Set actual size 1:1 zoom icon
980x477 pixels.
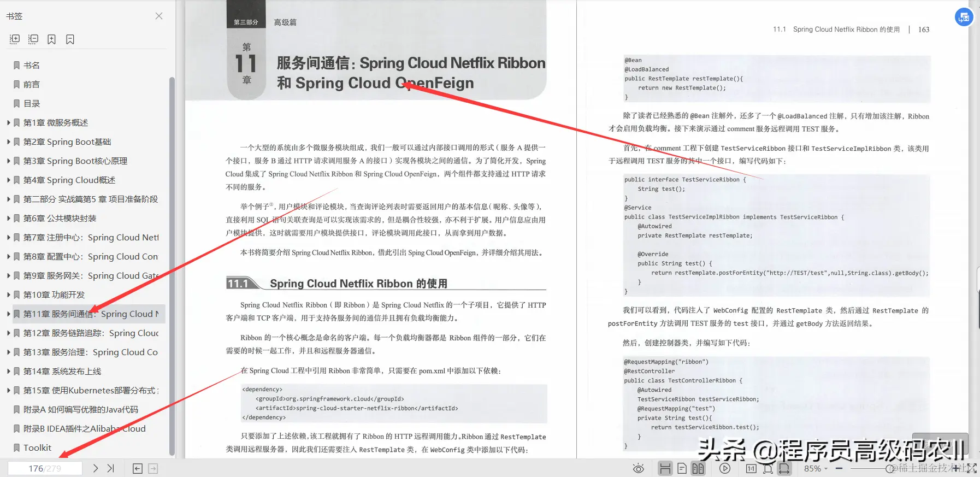pos(751,468)
